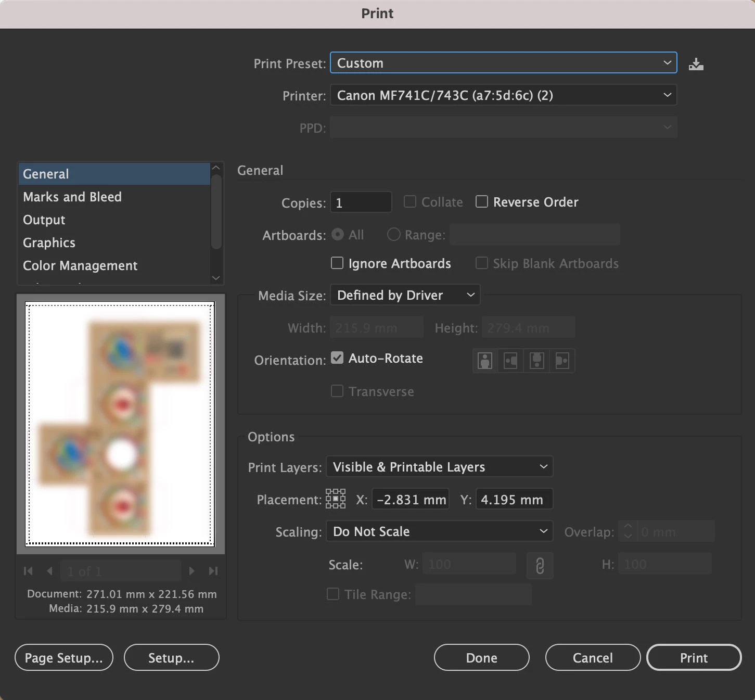Click the category list scroll down arrow
This screenshot has height=700, width=755.
216,278
